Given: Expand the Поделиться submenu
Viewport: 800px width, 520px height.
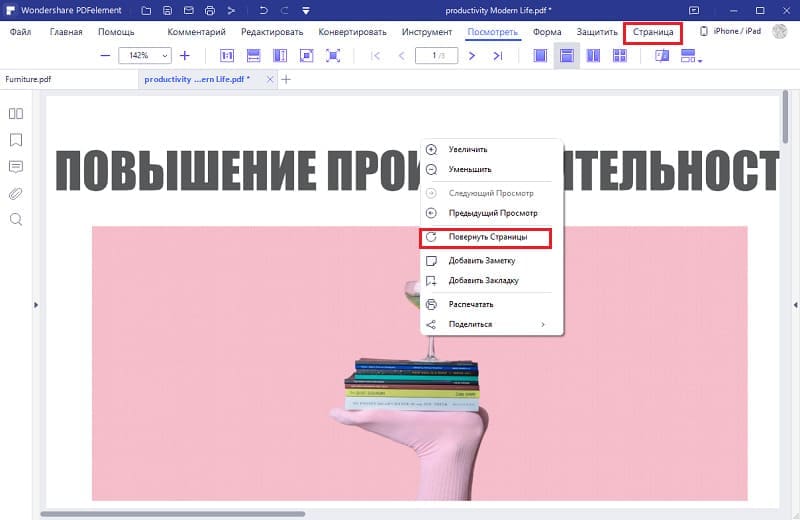Looking at the screenshot, I should tap(491, 324).
